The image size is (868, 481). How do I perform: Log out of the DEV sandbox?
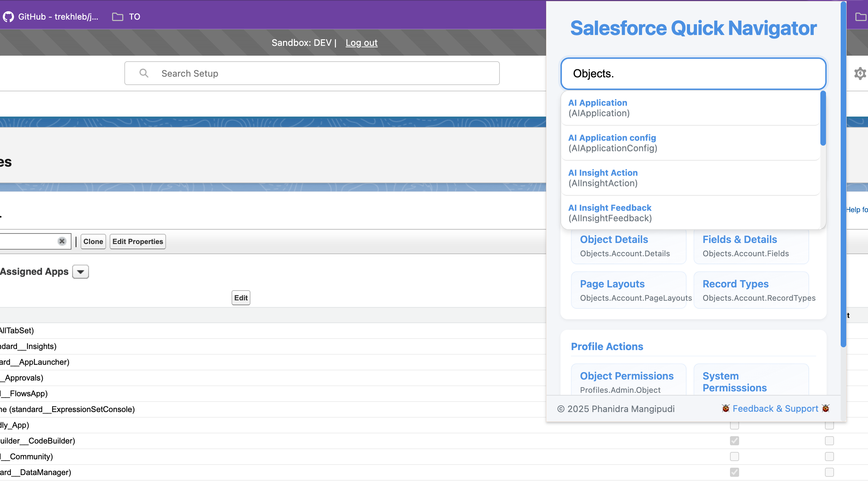(x=361, y=43)
